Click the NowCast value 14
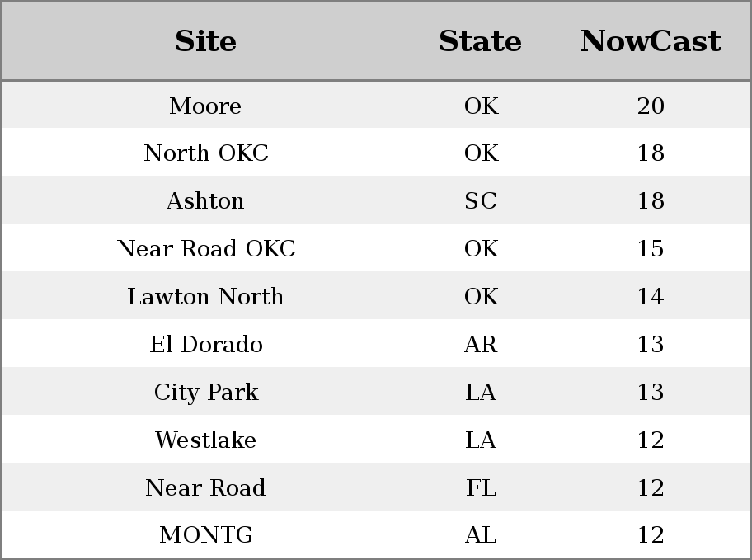Screen dimensions: 752x560 point(651,297)
